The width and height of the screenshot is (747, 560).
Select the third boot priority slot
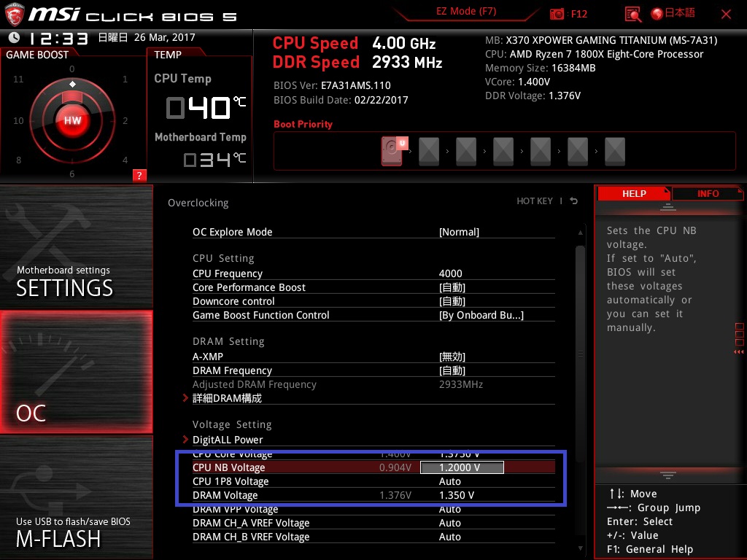pos(466,152)
